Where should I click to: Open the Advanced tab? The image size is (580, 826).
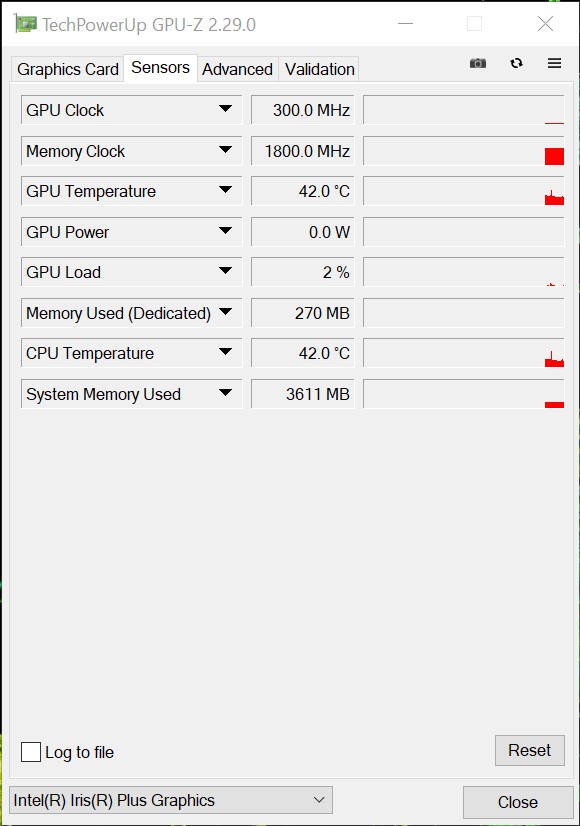tap(238, 69)
